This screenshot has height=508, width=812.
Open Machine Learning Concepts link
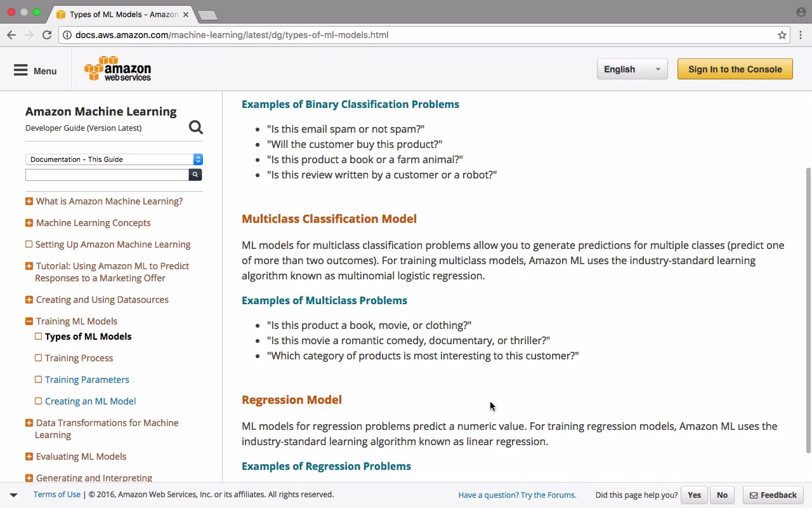[x=93, y=223]
